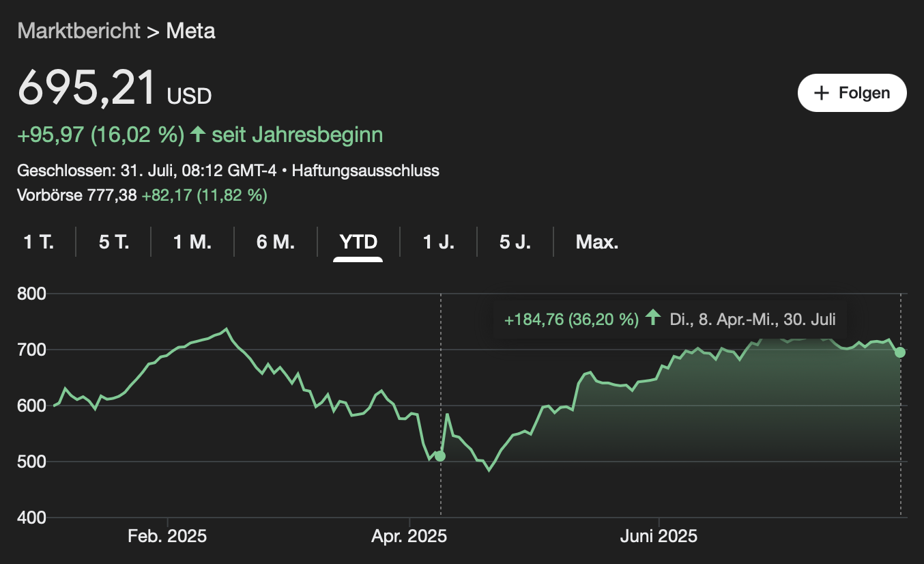Click the +184,76 (36,20 %) tooltip value
Image resolution: width=924 pixels, height=564 pixels.
tap(571, 319)
